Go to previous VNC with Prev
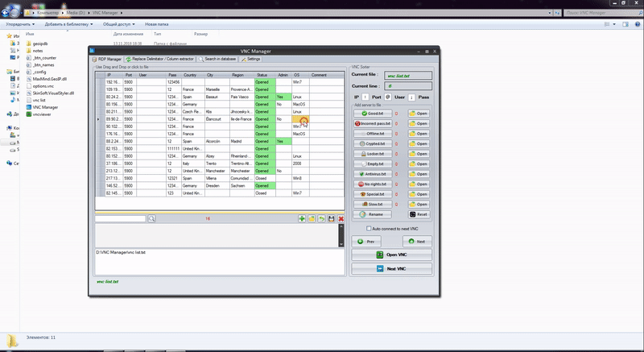This screenshot has height=352, width=644. click(x=366, y=242)
